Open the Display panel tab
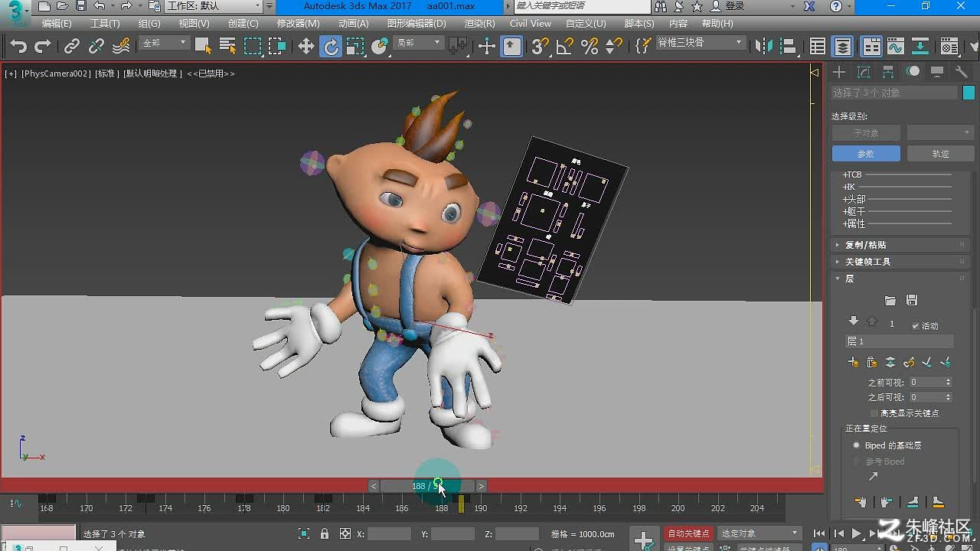 tap(937, 72)
